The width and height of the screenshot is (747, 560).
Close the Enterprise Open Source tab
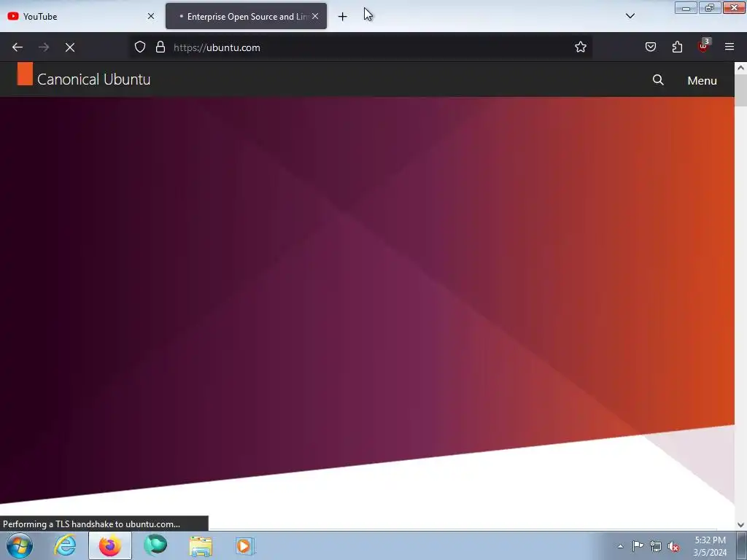(315, 16)
